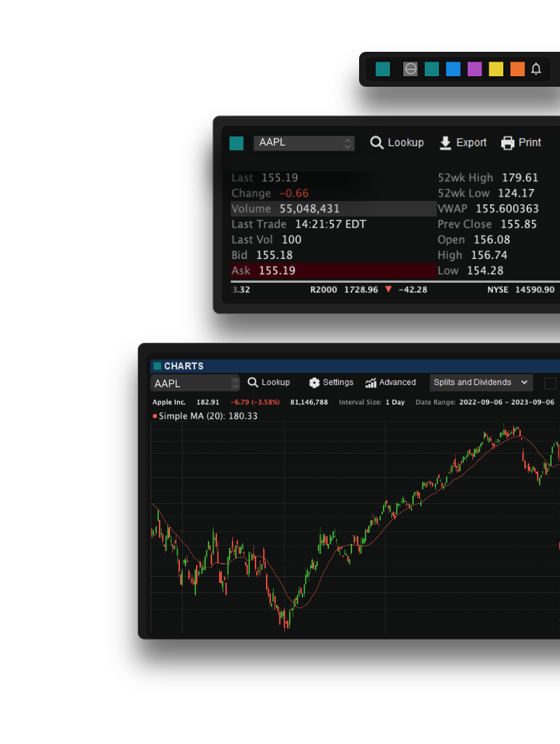This screenshot has width=560, height=744.
Task: Click the quote panel teal link square
Action: tap(237, 143)
